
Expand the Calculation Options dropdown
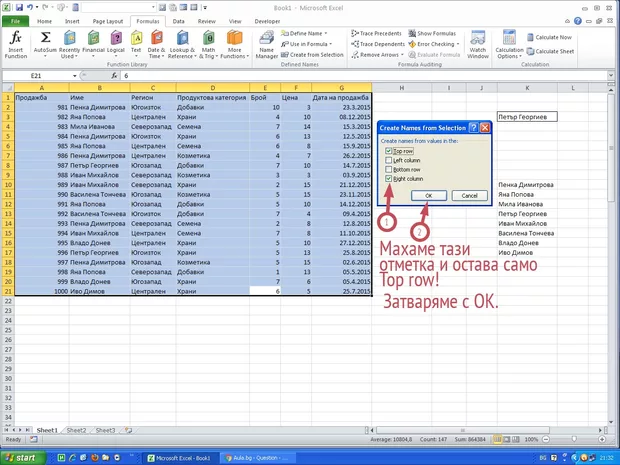[x=508, y=45]
